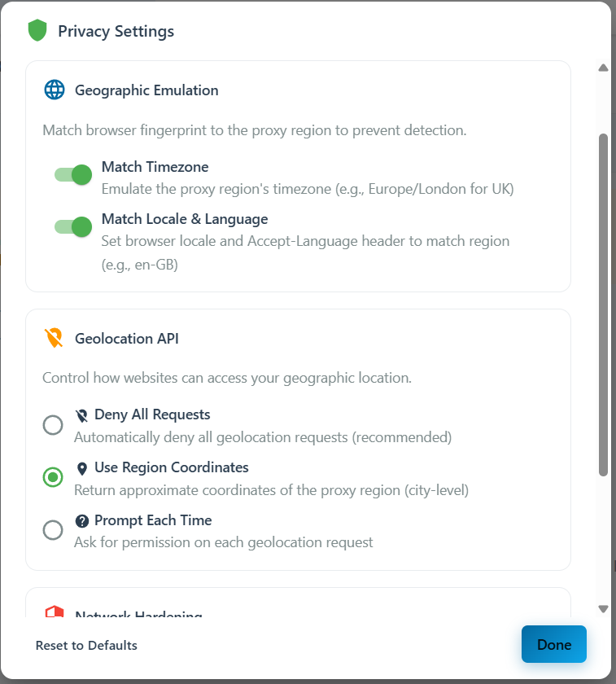
Task: Click the globe icon for Geographic Emulation
Action: point(54,90)
